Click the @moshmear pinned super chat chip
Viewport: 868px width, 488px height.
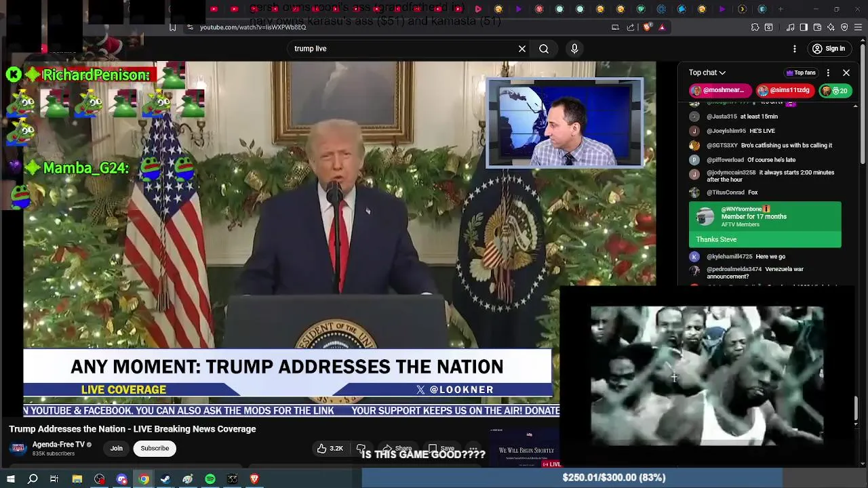[x=720, y=90]
